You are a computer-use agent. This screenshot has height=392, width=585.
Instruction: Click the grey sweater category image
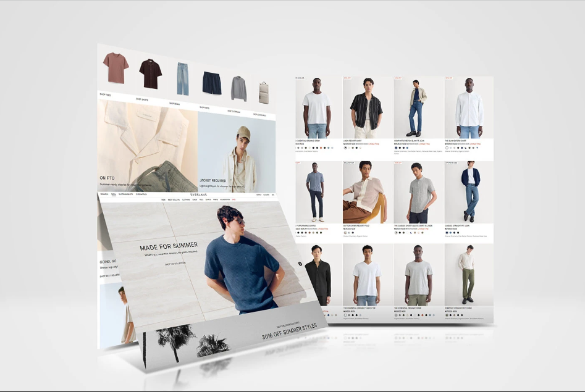click(x=239, y=88)
